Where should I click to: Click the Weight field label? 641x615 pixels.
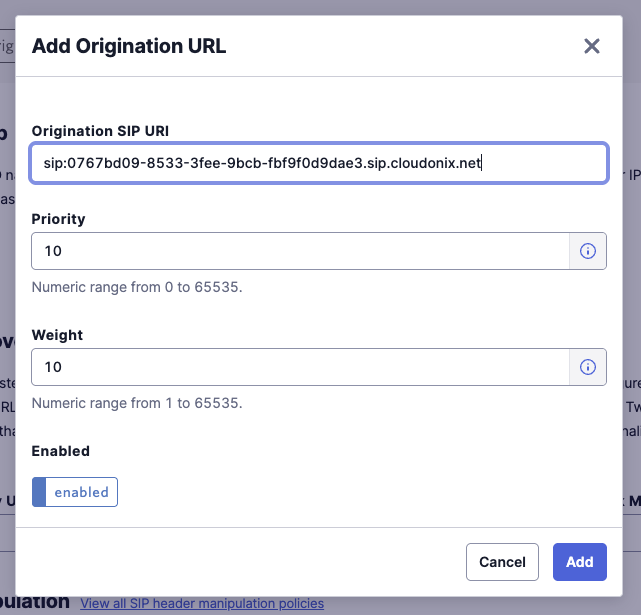click(x=57, y=335)
